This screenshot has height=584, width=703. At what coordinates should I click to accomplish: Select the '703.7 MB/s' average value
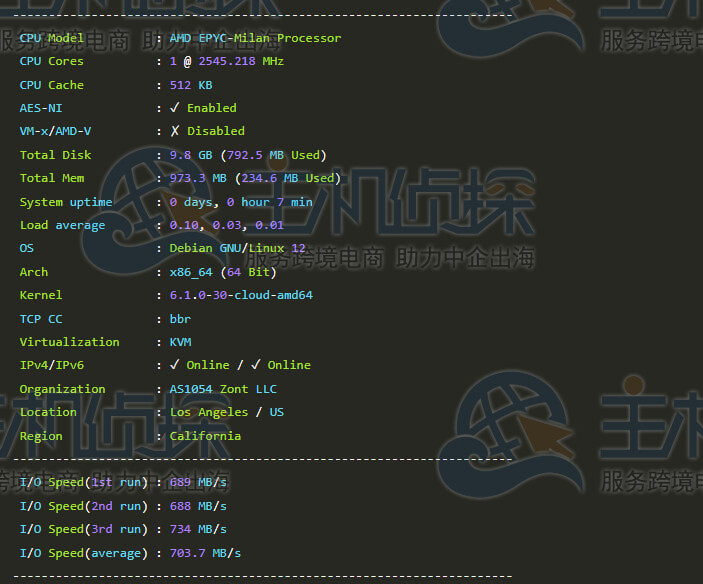(205, 553)
